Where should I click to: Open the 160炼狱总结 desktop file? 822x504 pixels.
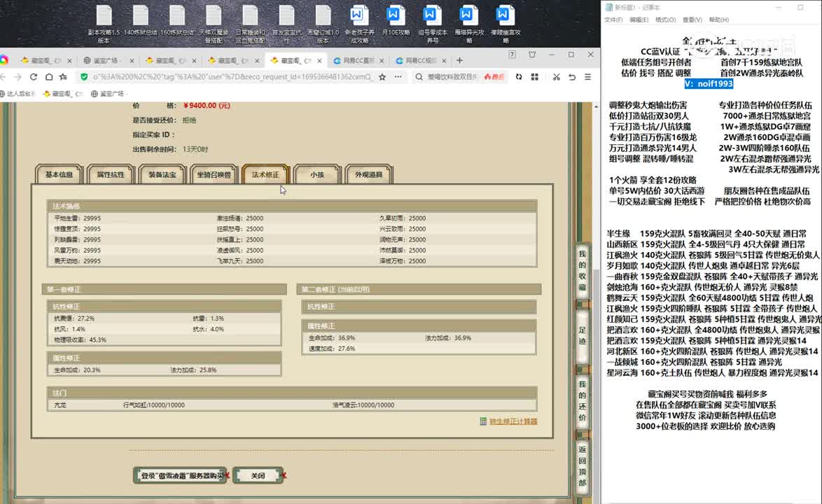176,21
